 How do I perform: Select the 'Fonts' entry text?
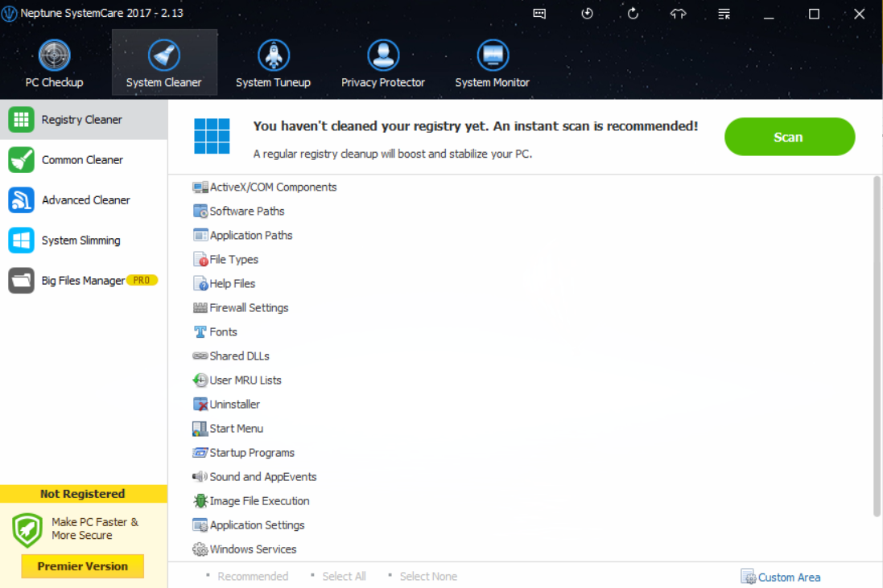[223, 332]
